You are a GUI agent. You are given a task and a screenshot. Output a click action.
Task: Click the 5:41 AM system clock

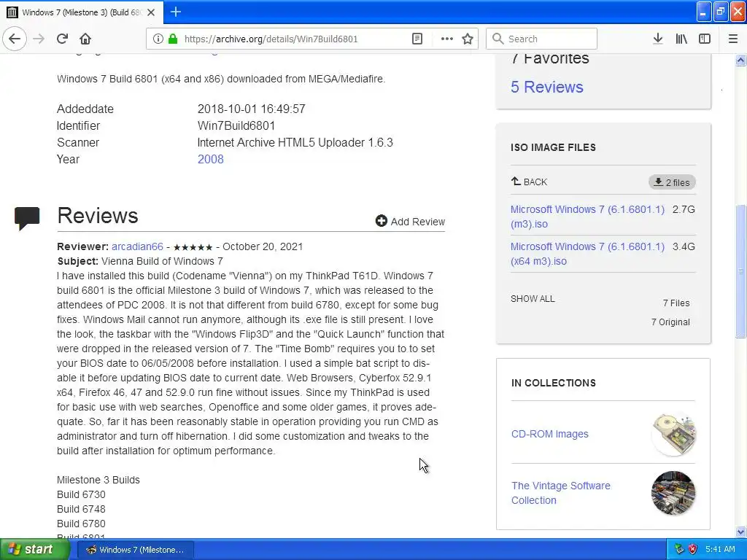pyautogui.click(x=720, y=549)
